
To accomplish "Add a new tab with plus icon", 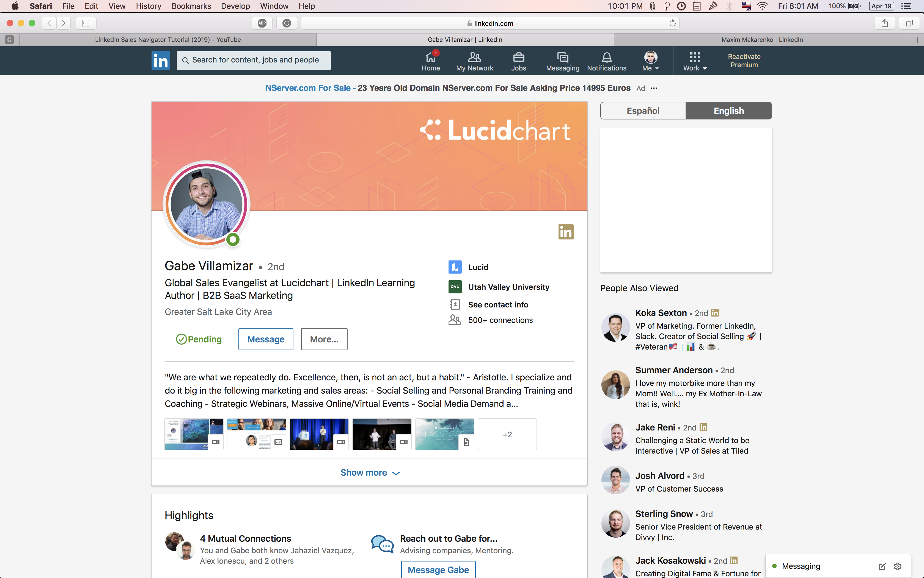I will (917, 40).
